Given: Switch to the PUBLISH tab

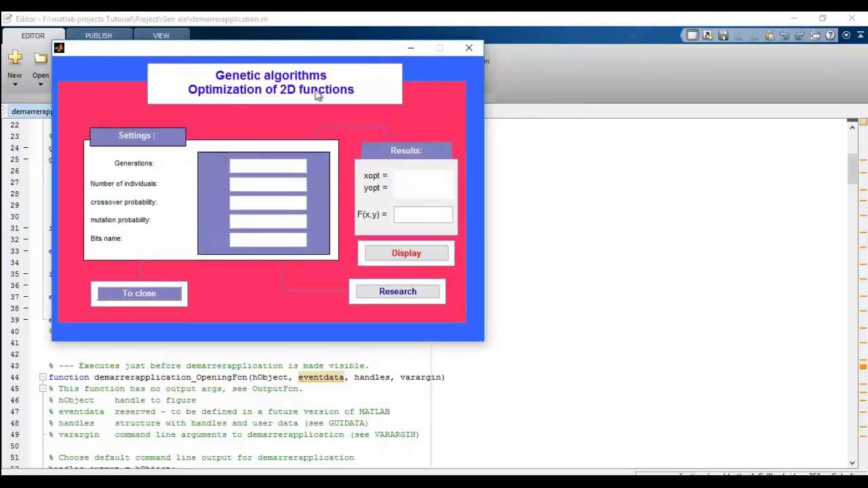Looking at the screenshot, I should pos(98,35).
